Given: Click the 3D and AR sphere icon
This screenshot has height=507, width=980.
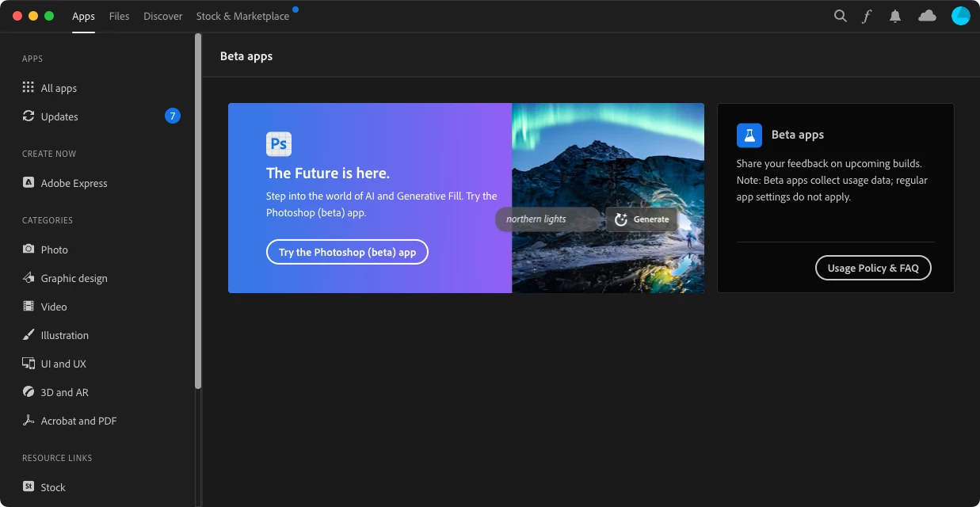Looking at the screenshot, I should [x=29, y=391].
